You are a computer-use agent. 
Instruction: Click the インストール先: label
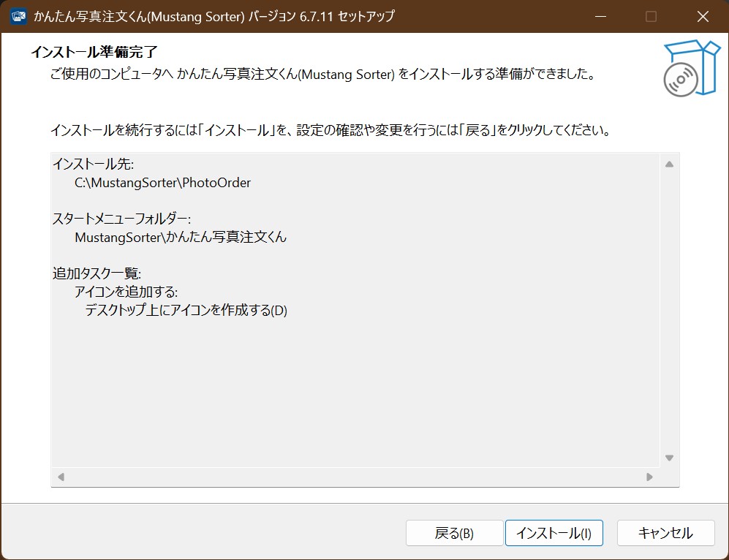(93, 164)
